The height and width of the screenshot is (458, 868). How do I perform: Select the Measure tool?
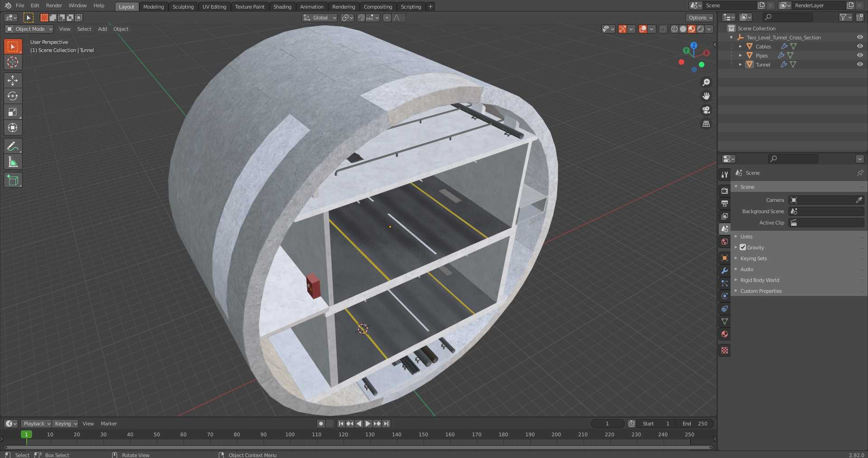13,162
